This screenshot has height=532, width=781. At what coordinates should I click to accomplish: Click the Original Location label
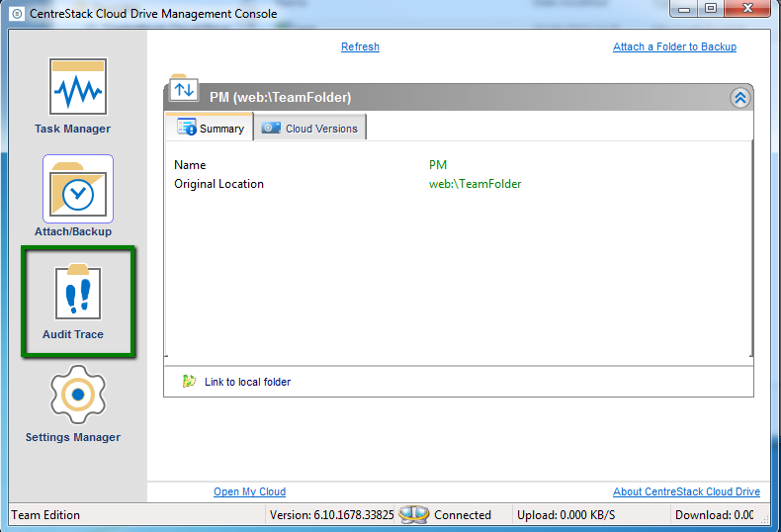coord(218,184)
